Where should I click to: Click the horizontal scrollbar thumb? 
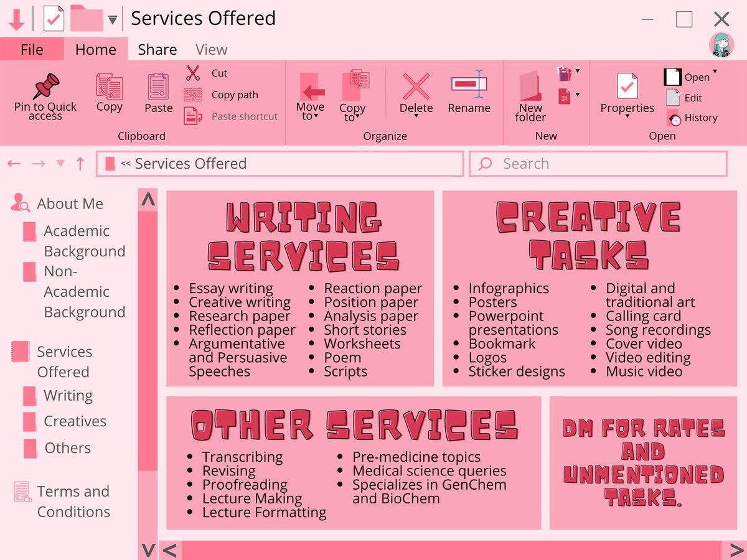[x=451, y=550]
